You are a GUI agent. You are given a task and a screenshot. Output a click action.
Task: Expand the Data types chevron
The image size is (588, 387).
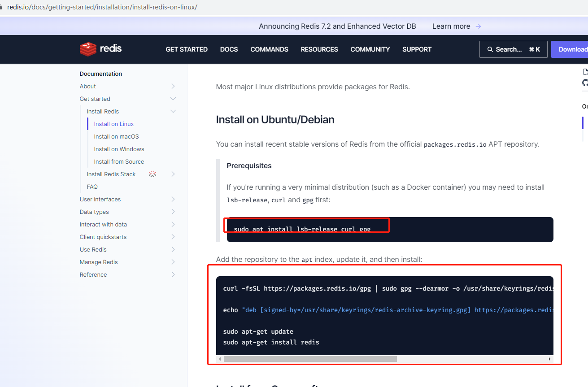tap(173, 212)
